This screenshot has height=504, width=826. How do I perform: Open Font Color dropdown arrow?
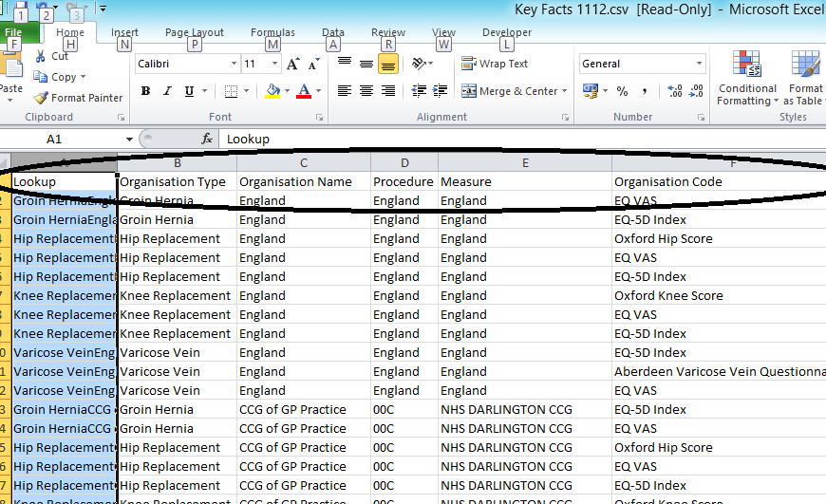[318, 91]
